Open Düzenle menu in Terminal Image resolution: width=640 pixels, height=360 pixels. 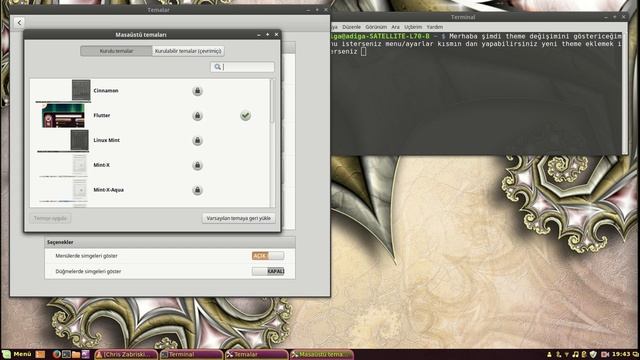click(351, 27)
